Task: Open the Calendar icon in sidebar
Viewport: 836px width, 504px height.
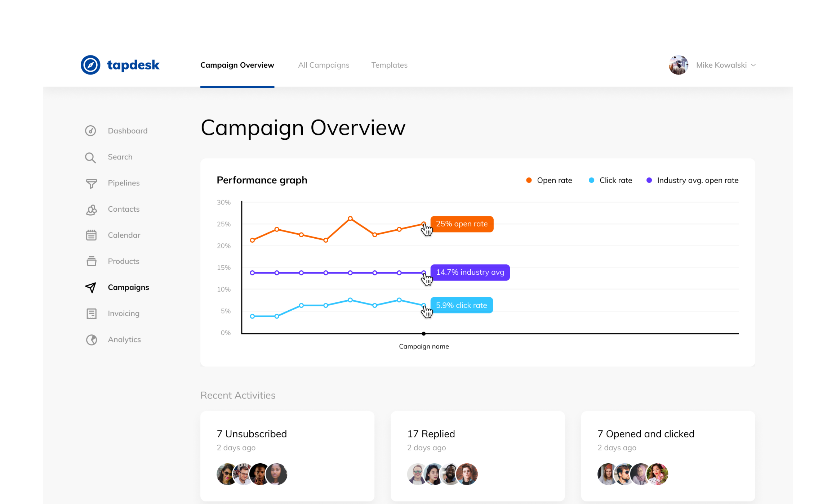Action: coord(91,235)
